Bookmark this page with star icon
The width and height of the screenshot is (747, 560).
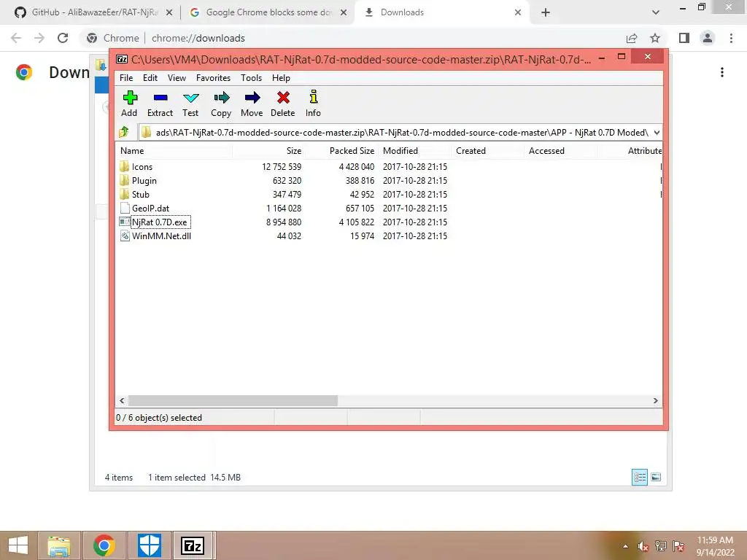(x=655, y=38)
